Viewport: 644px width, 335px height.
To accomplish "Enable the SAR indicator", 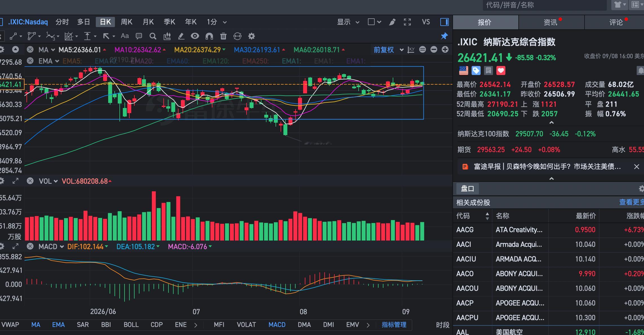I will (83, 325).
